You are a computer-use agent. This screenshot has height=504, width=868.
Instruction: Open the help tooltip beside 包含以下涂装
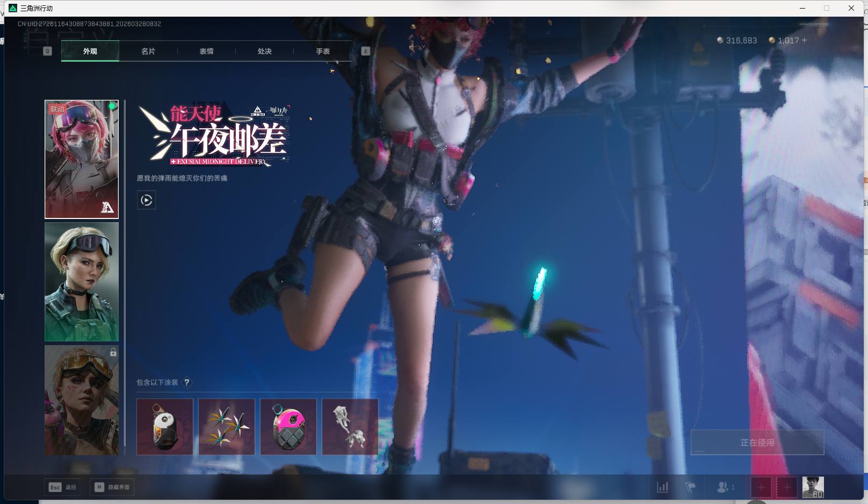pos(187,383)
